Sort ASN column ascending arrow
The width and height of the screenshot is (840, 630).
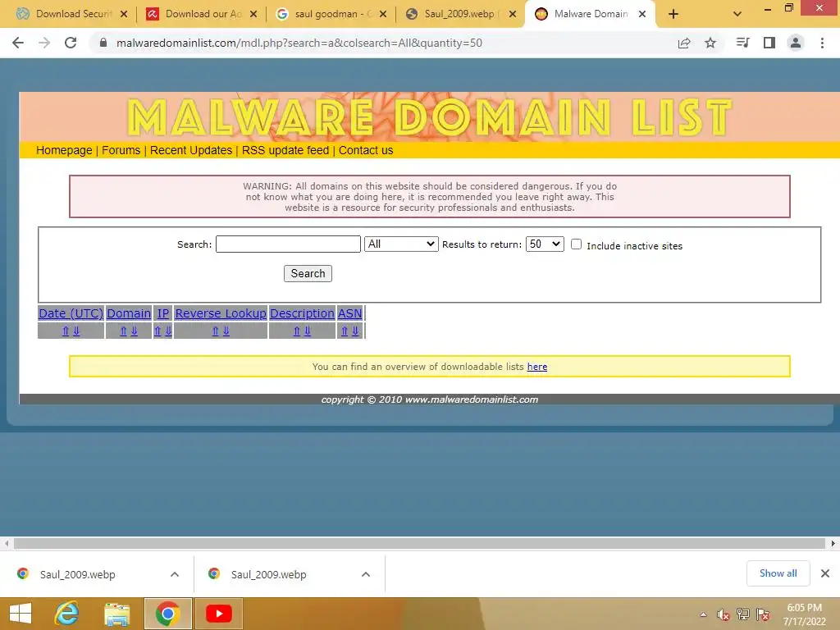345,331
